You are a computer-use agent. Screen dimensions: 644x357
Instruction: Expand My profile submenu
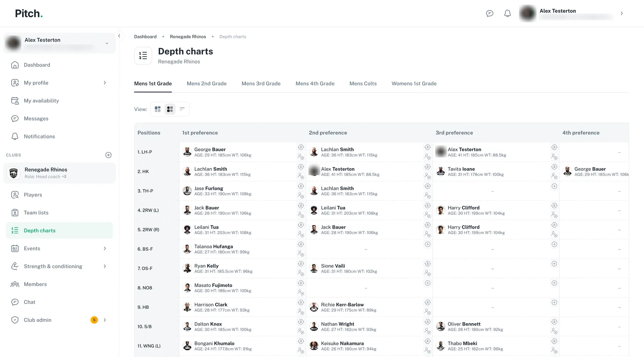(105, 83)
